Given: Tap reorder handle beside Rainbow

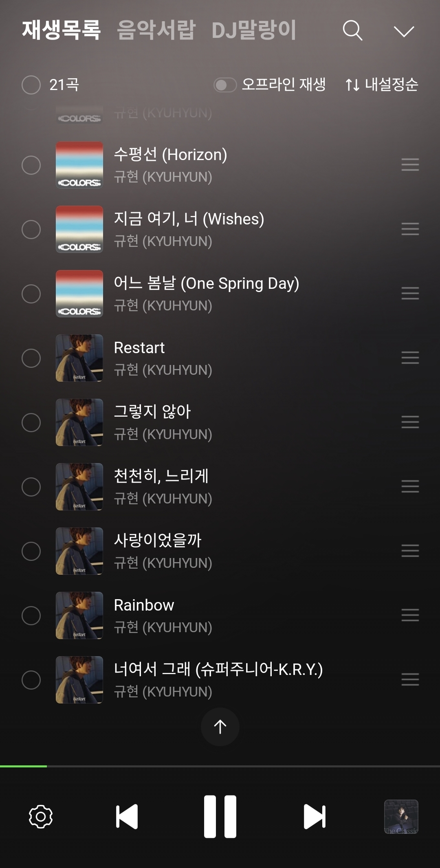Looking at the screenshot, I should click(410, 615).
